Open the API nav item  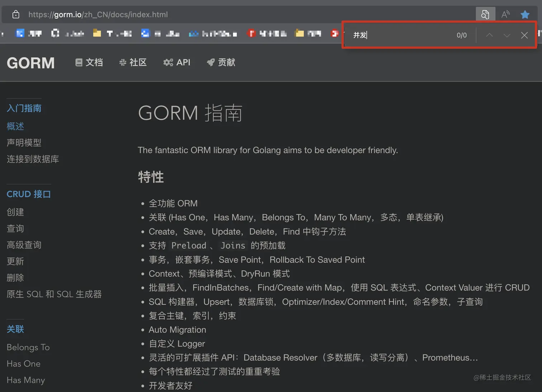(x=177, y=62)
